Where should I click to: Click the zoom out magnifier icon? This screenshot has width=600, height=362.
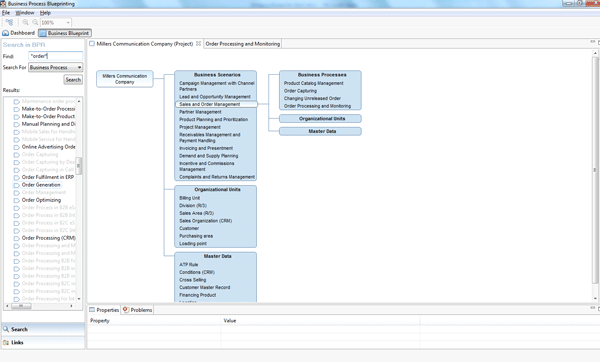click(35, 23)
